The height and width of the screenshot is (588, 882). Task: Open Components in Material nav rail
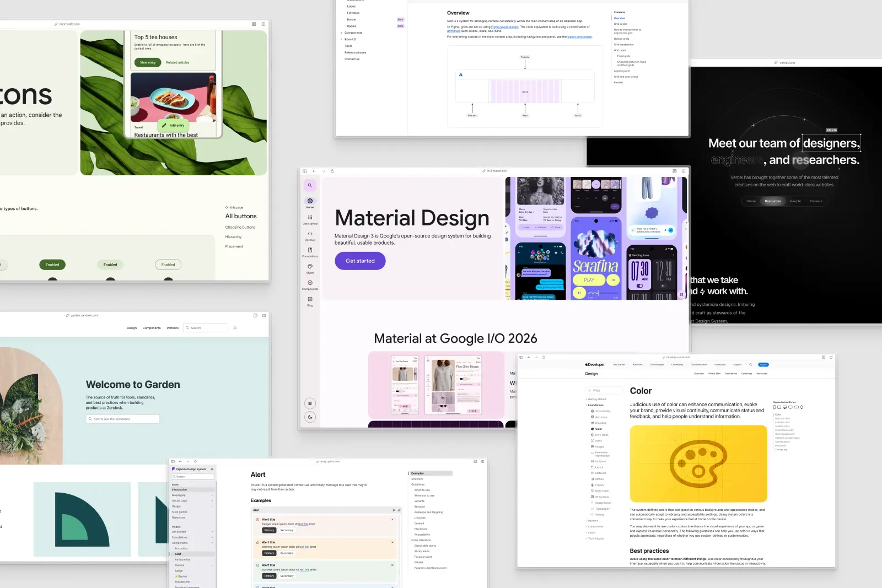(x=310, y=285)
